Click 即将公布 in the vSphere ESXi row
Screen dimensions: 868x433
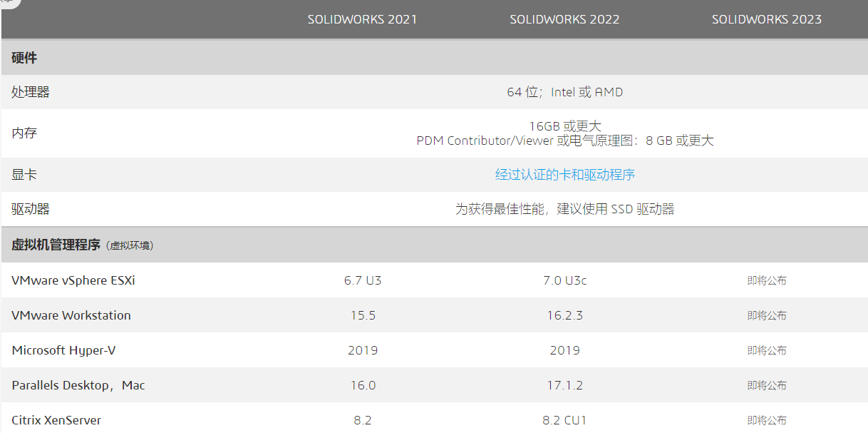click(767, 281)
